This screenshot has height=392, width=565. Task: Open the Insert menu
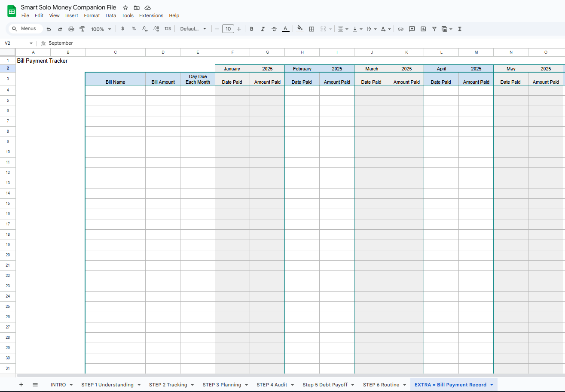tap(72, 15)
